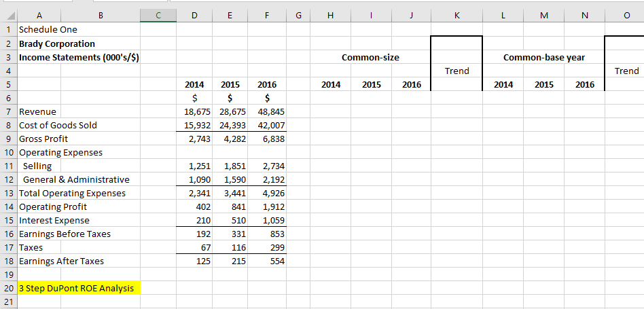This screenshot has width=644, height=309.
Task: Click taxes value 67
Action: 207,248
